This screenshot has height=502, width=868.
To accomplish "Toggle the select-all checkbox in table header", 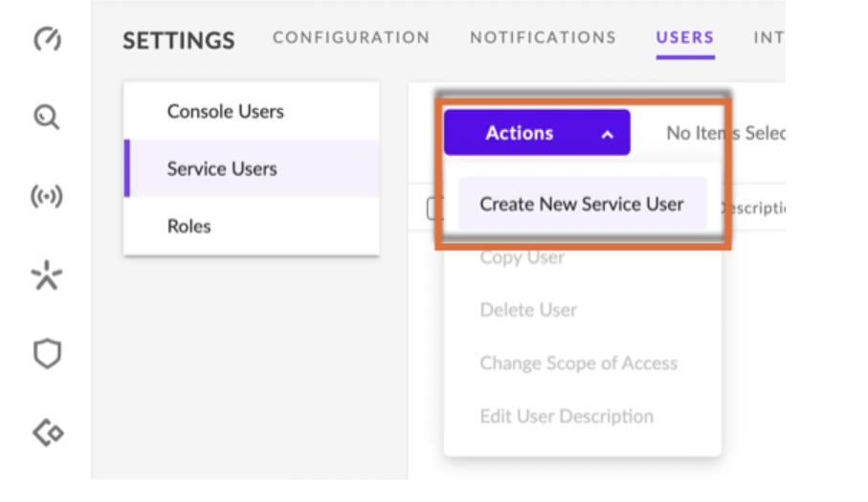I will (x=433, y=207).
